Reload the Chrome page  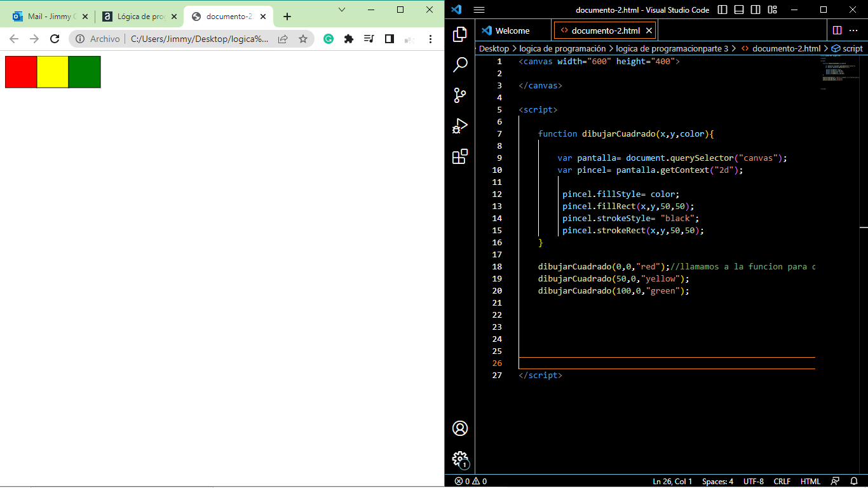pyautogui.click(x=55, y=39)
